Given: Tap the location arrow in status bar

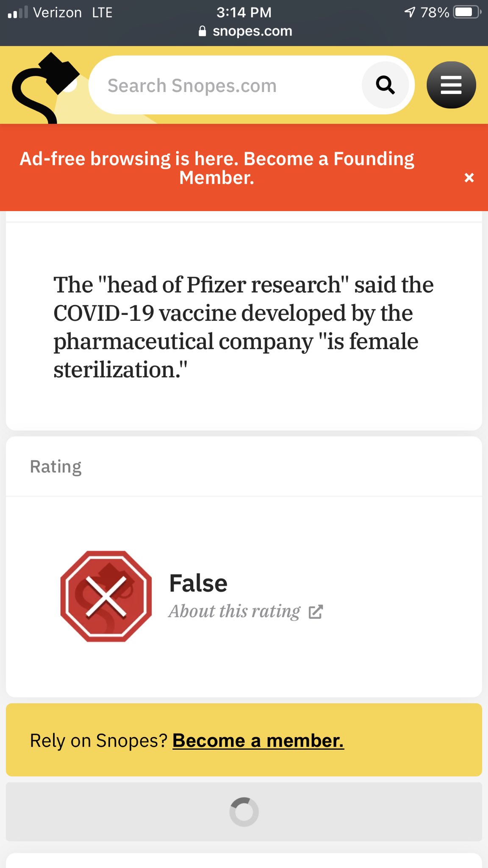Looking at the screenshot, I should tap(410, 12).
